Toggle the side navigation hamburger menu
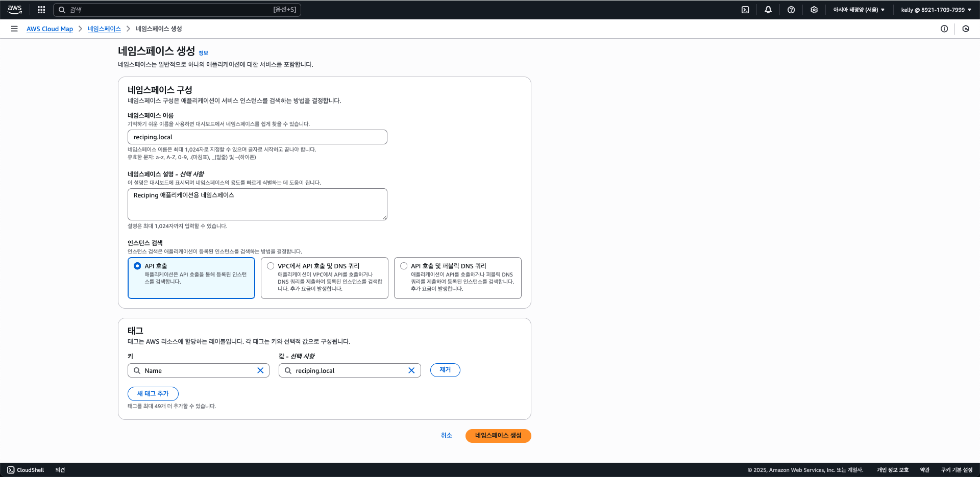Image resolution: width=980 pixels, height=477 pixels. [14, 29]
